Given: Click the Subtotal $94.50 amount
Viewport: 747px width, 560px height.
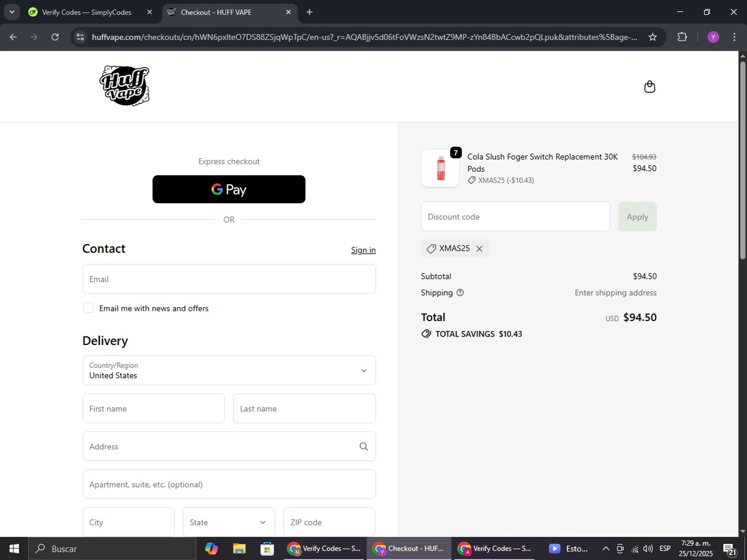Looking at the screenshot, I should click(644, 276).
